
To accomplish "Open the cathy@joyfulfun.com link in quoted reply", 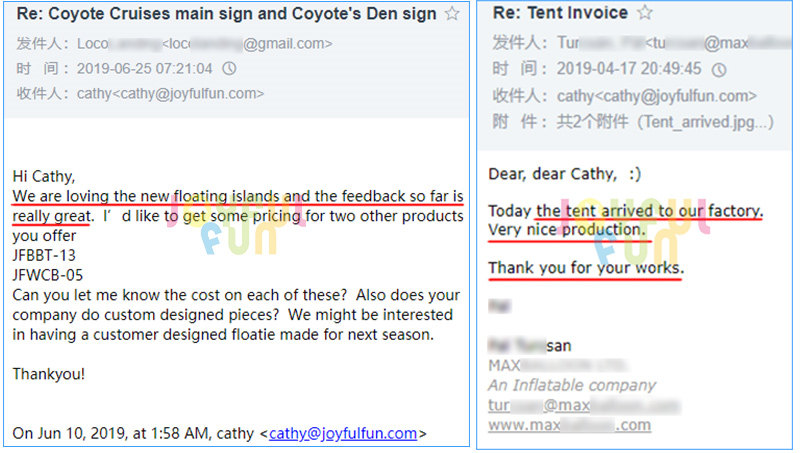I will (342, 433).
